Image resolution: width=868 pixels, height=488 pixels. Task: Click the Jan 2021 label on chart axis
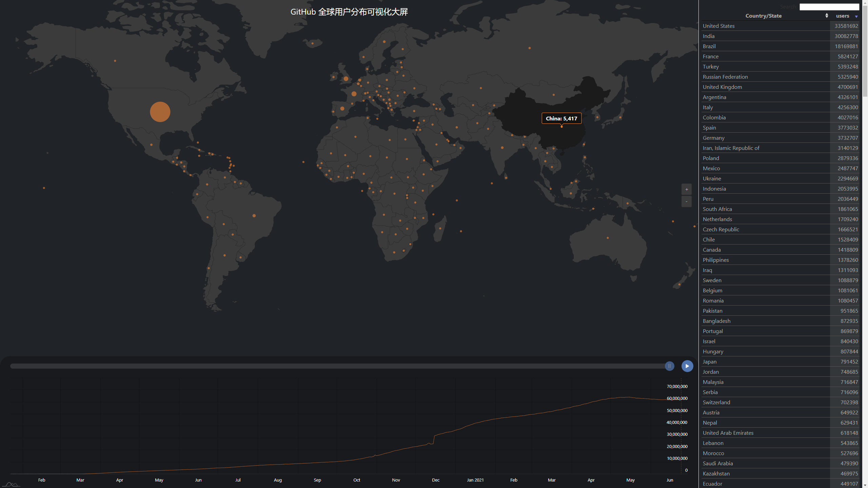[475, 480]
